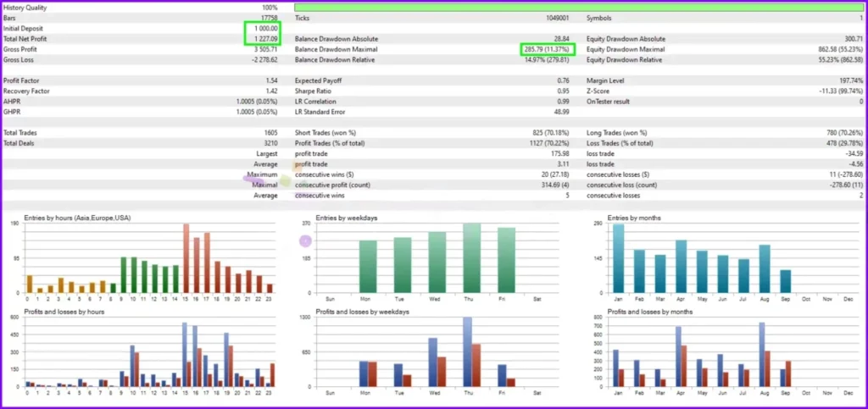Click the Mon bar in Entries by weekdays
Screen dimensions: 868x409
[x=368, y=267]
